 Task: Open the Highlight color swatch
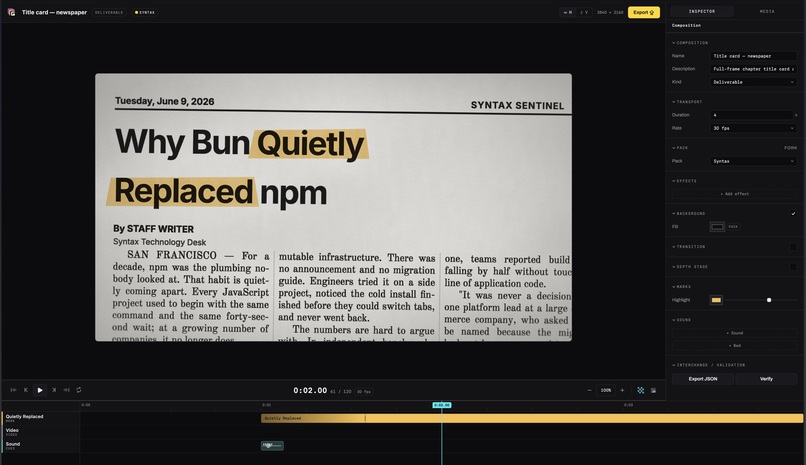pyautogui.click(x=716, y=300)
